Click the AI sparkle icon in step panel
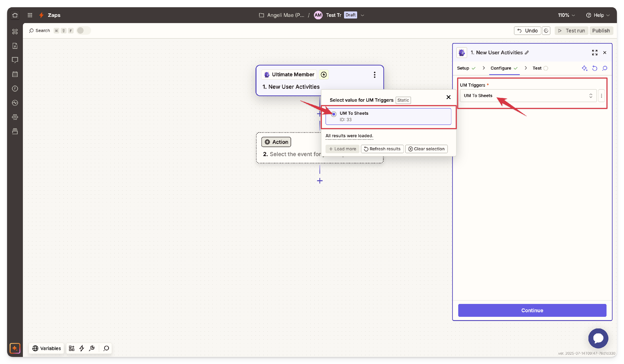 click(x=584, y=68)
